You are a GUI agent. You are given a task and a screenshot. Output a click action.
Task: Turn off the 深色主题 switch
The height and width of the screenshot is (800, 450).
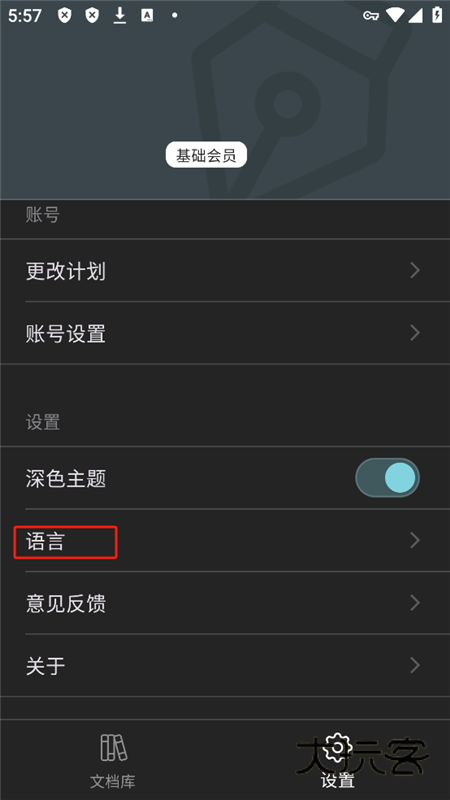tap(387, 478)
